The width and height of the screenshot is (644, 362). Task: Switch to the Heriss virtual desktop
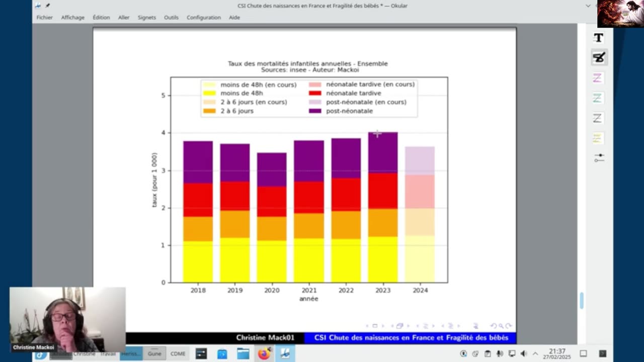(131, 353)
